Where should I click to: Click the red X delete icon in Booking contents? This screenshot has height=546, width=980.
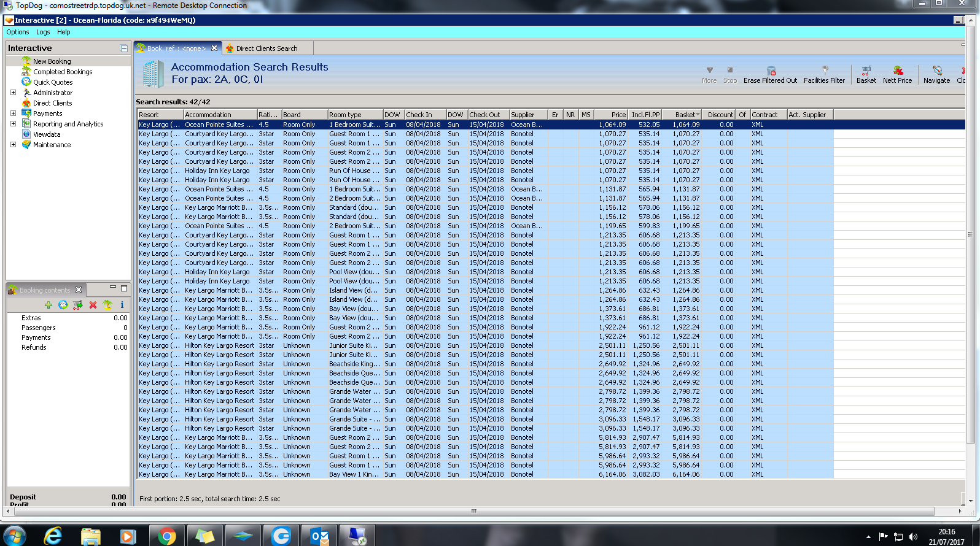tap(93, 305)
